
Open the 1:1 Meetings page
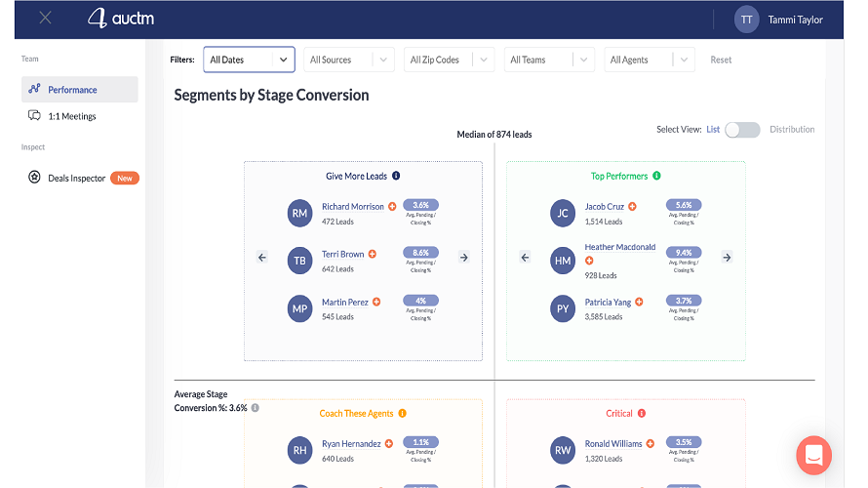(71, 116)
